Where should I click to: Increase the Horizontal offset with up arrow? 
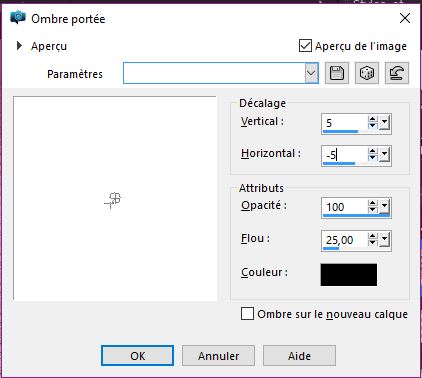373,151
